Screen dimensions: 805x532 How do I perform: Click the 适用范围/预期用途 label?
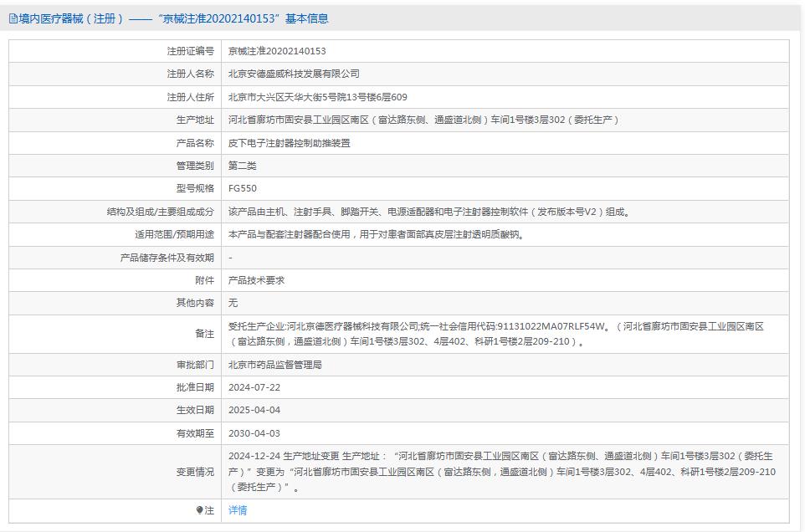[x=175, y=234]
